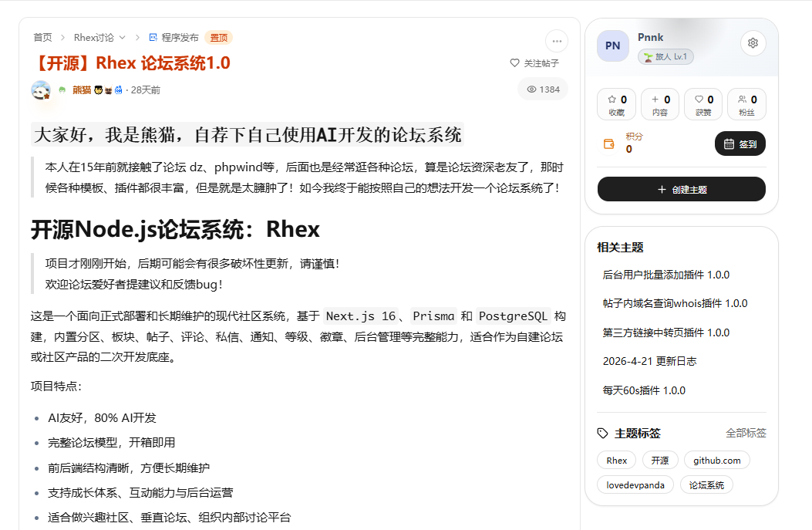Image resolution: width=812 pixels, height=530 pixels.
Task: Click the 创建主题 create topic button
Action: pos(682,189)
